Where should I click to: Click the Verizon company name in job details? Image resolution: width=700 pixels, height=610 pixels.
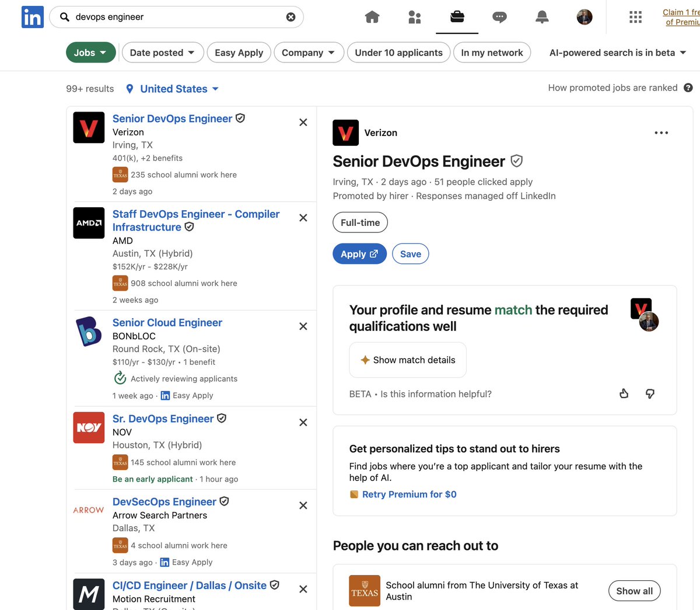(x=381, y=133)
